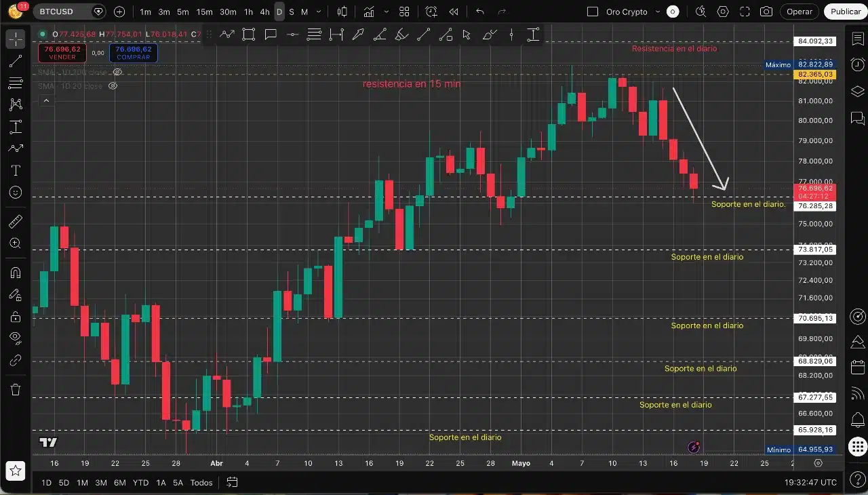Start bar replay rewind icon
This screenshot has width=868, height=495.
pos(454,12)
